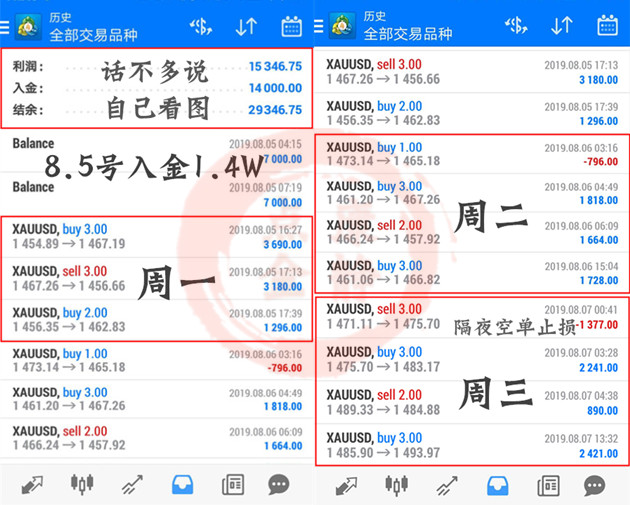Open the News tab in right bottom bar
The height and width of the screenshot is (505, 630).
(547, 485)
